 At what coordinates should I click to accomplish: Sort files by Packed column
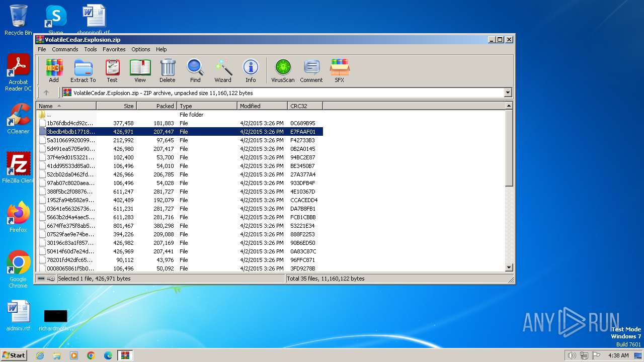point(156,106)
